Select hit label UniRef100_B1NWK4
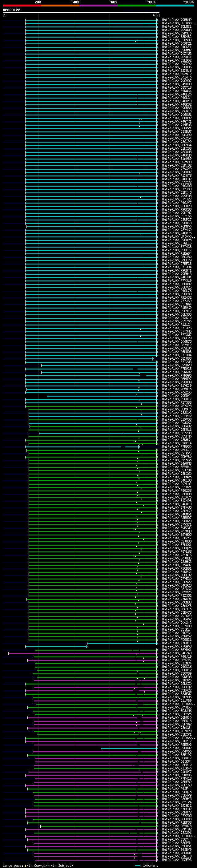The height and width of the screenshot is (868, 197). [177, 91]
